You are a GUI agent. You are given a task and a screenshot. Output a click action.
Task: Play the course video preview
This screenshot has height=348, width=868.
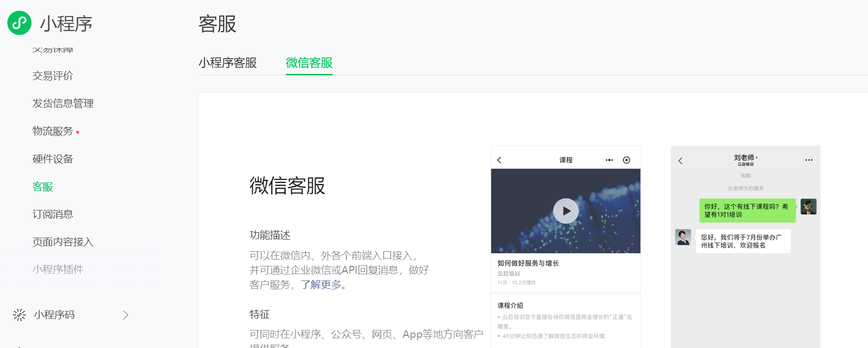click(x=566, y=211)
